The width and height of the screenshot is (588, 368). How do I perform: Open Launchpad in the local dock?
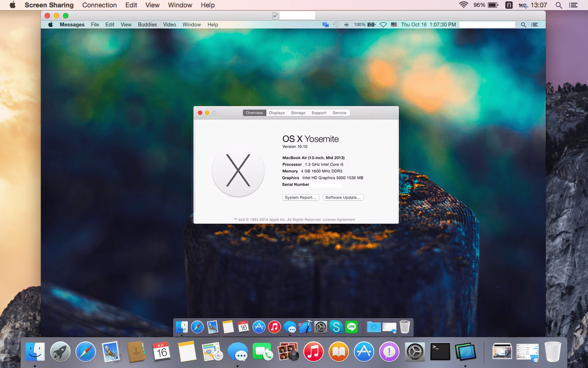[60, 352]
